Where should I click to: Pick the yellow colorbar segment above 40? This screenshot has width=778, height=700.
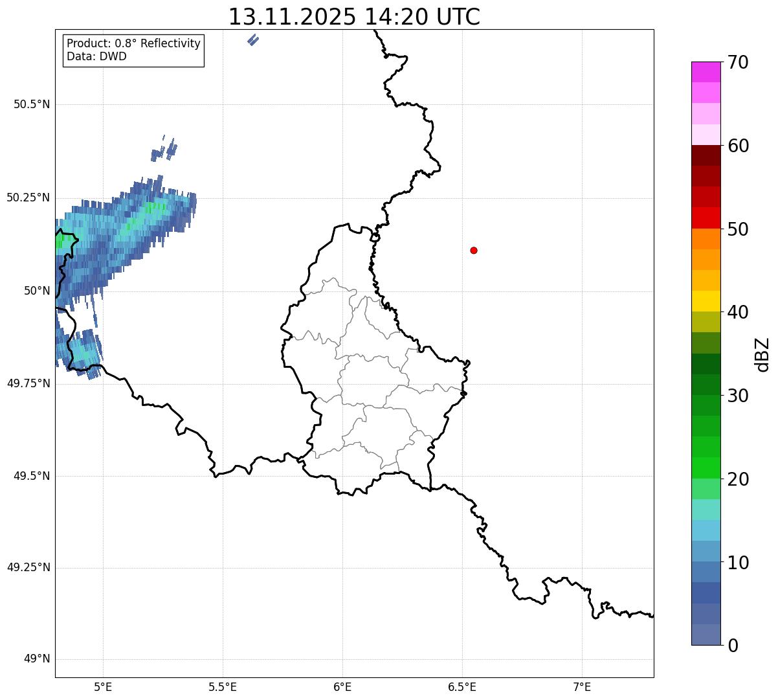(x=706, y=301)
